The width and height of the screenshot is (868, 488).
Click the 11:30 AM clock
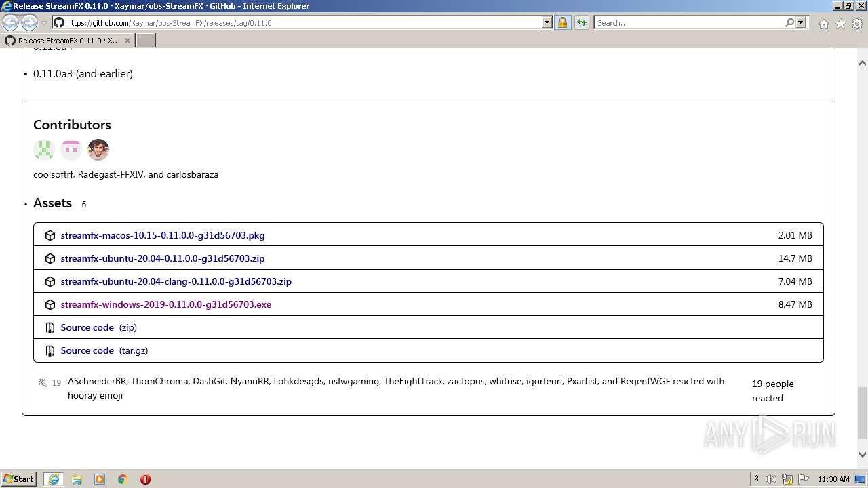pyautogui.click(x=833, y=479)
